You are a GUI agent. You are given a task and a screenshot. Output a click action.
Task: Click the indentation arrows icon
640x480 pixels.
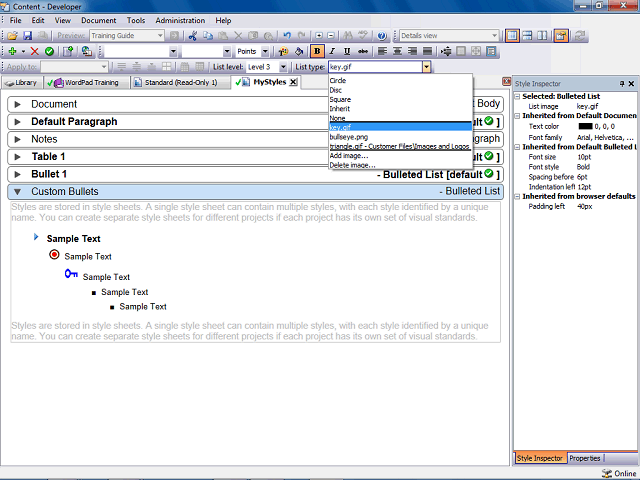pyautogui.click(x=446, y=51)
